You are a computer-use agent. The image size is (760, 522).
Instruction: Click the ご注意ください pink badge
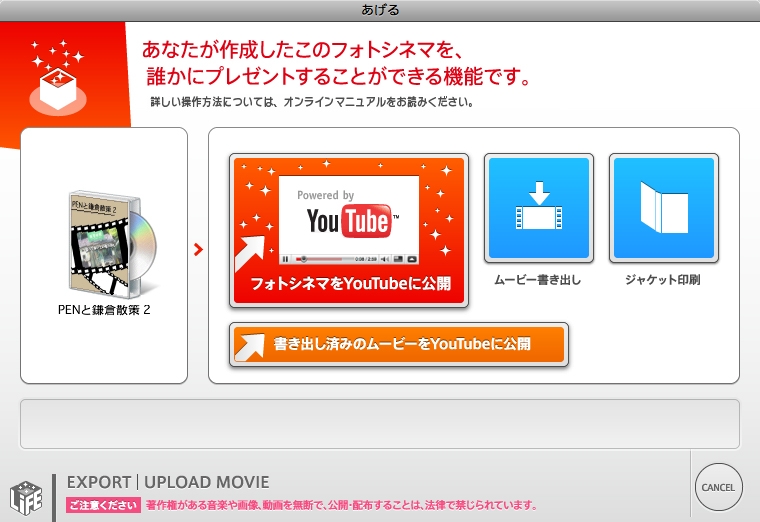coord(103,505)
